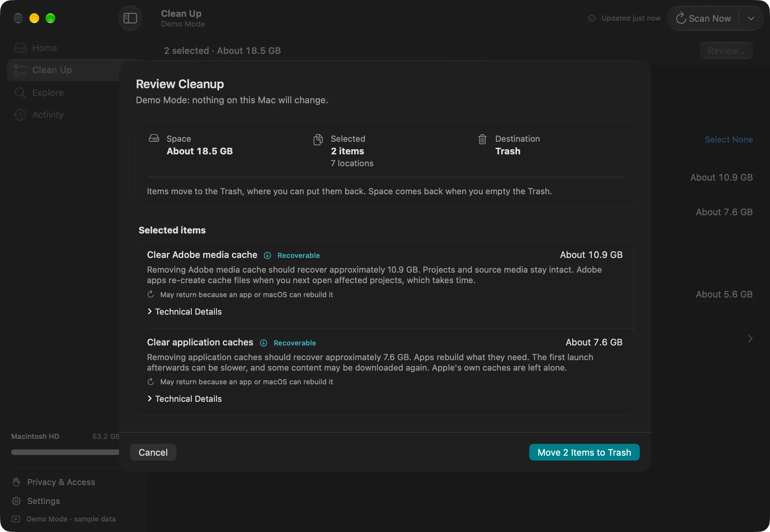This screenshot has width=770, height=532.
Task: Click the Settings gear icon
Action: pyautogui.click(x=16, y=501)
